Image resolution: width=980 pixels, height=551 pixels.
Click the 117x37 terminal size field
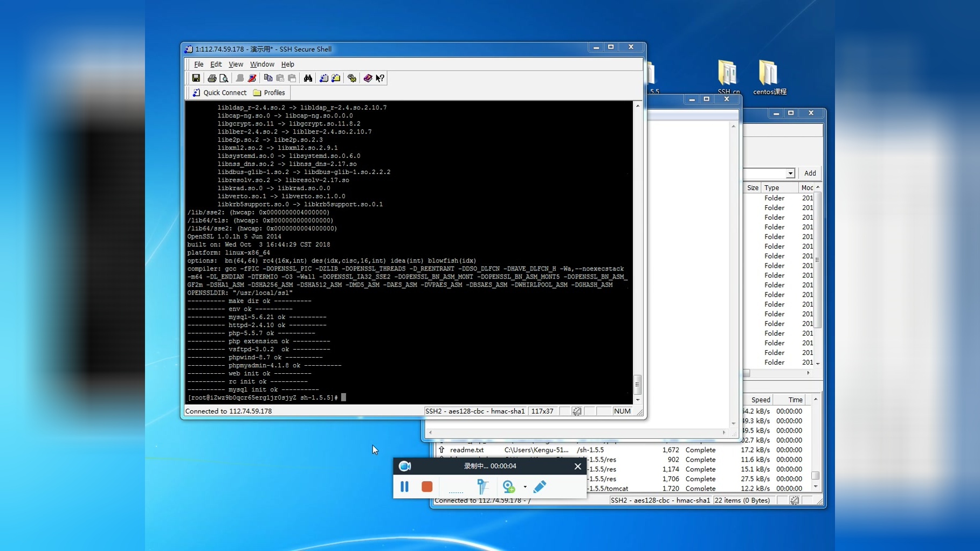point(542,411)
